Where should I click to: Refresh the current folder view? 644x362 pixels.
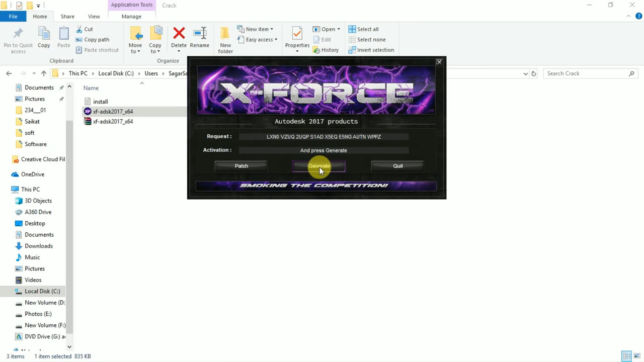[x=534, y=73]
